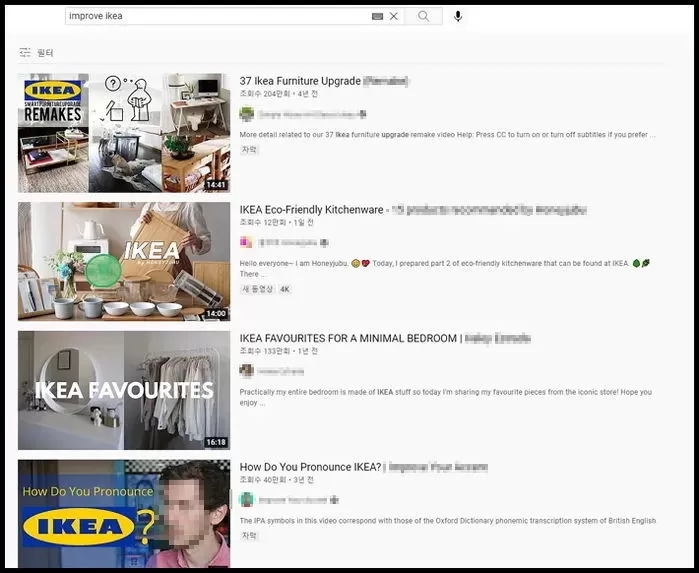Open the virtual keyboard icon in search box
Screen dimensions: 699x573
coord(377,17)
